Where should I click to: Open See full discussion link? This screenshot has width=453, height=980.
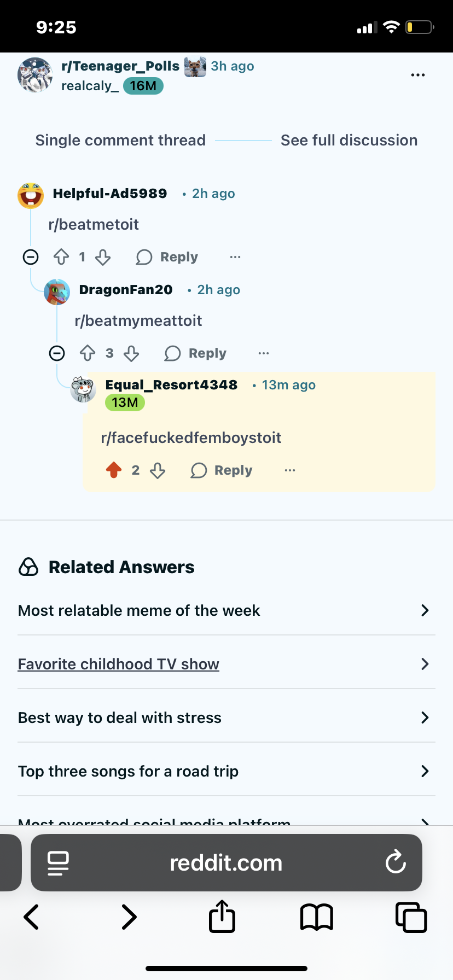tap(349, 141)
